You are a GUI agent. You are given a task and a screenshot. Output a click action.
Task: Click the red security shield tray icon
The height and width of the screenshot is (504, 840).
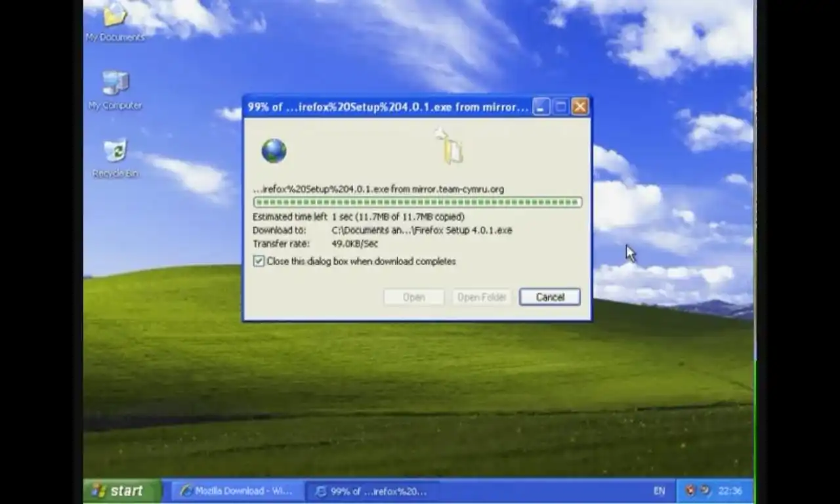tap(690, 490)
